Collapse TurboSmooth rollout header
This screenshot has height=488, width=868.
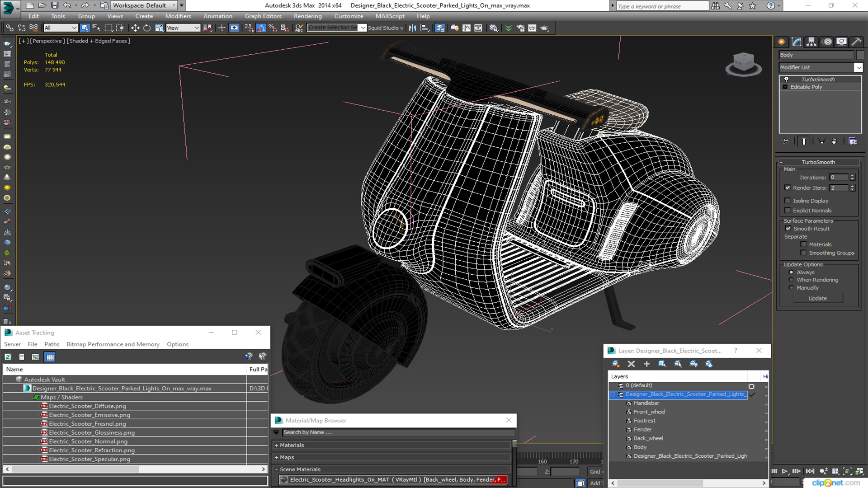(x=818, y=162)
